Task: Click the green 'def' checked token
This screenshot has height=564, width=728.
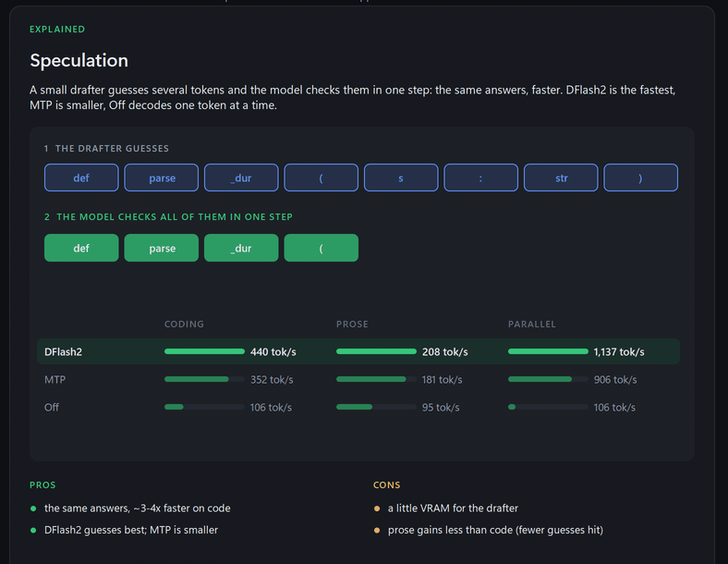Action: pyautogui.click(x=81, y=248)
